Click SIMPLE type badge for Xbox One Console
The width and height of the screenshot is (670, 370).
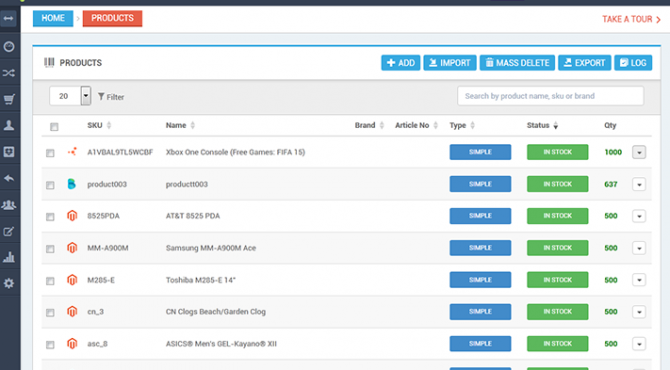pyautogui.click(x=480, y=152)
